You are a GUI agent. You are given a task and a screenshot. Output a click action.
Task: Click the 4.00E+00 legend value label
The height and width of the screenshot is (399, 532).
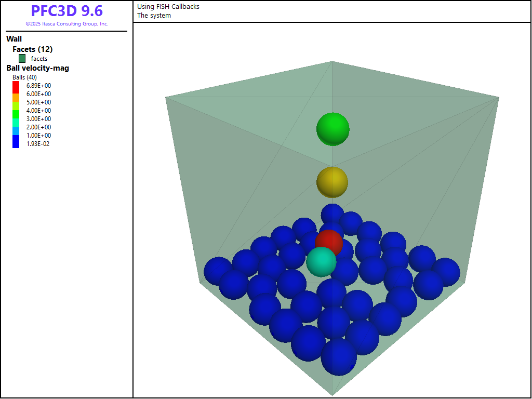tap(38, 111)
